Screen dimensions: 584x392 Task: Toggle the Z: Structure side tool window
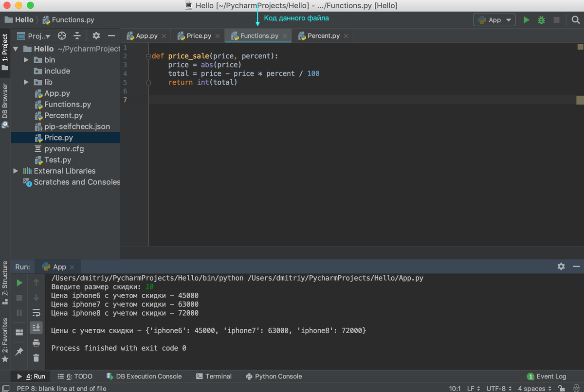coord(5,282)
